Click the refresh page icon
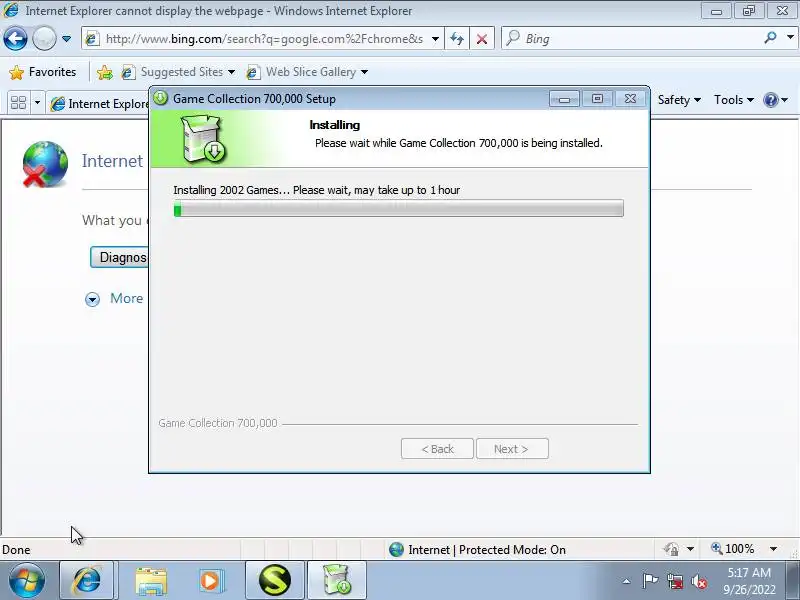 457,39
